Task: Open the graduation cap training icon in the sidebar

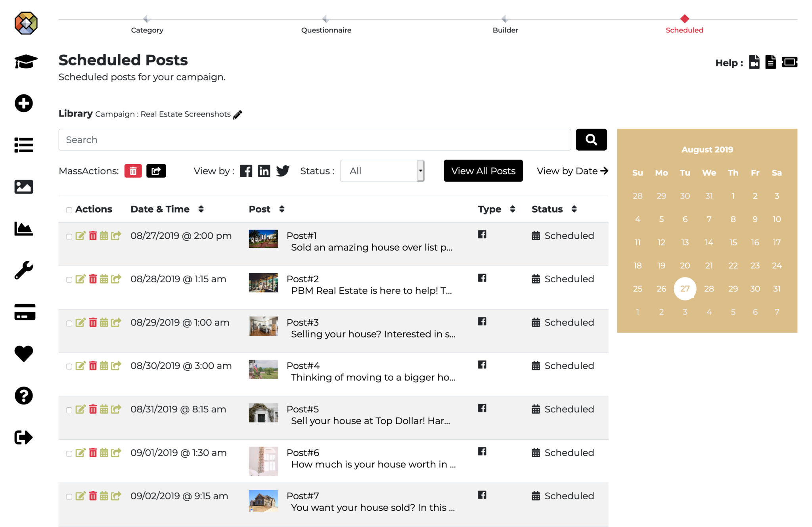Action: point(26,61)
